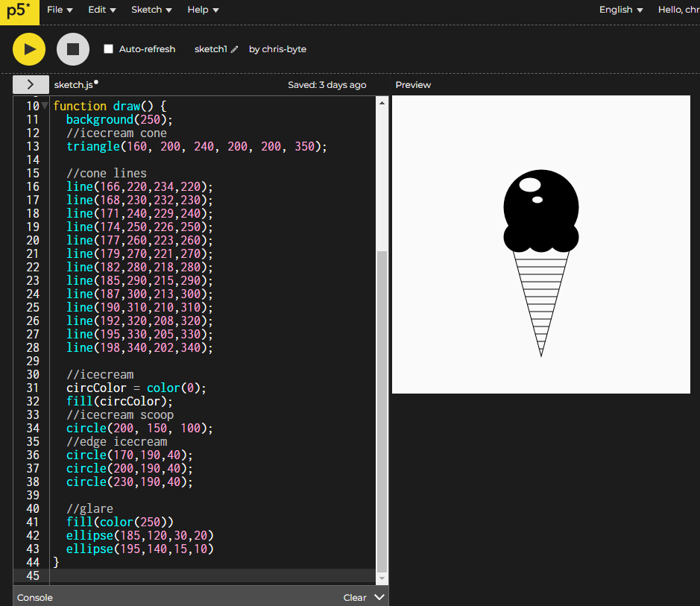Image resolution: width=700 pixels, height=606 pixels.
Task: Click the editor vertical scrollbar thumb
Action: [382, 411]
